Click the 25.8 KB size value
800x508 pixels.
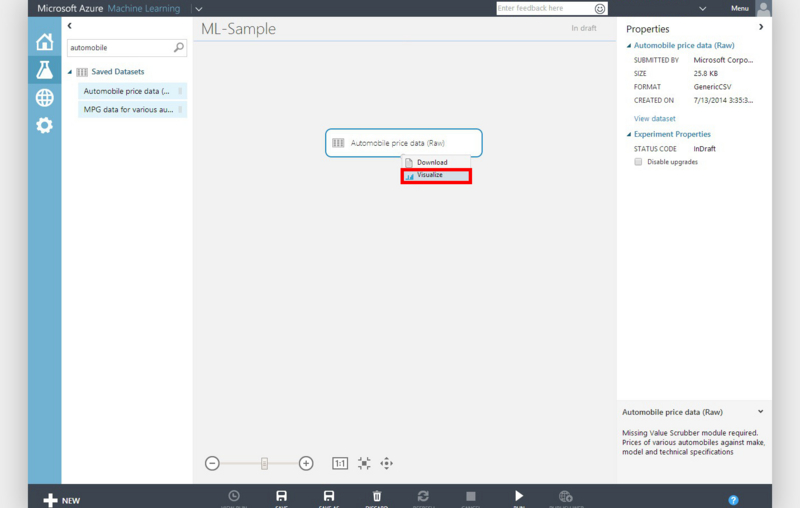point(706,73)
